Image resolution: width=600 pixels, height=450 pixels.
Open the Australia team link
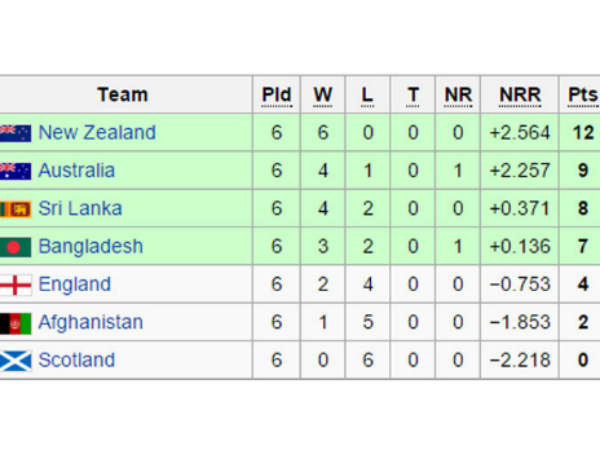(76, 171)
